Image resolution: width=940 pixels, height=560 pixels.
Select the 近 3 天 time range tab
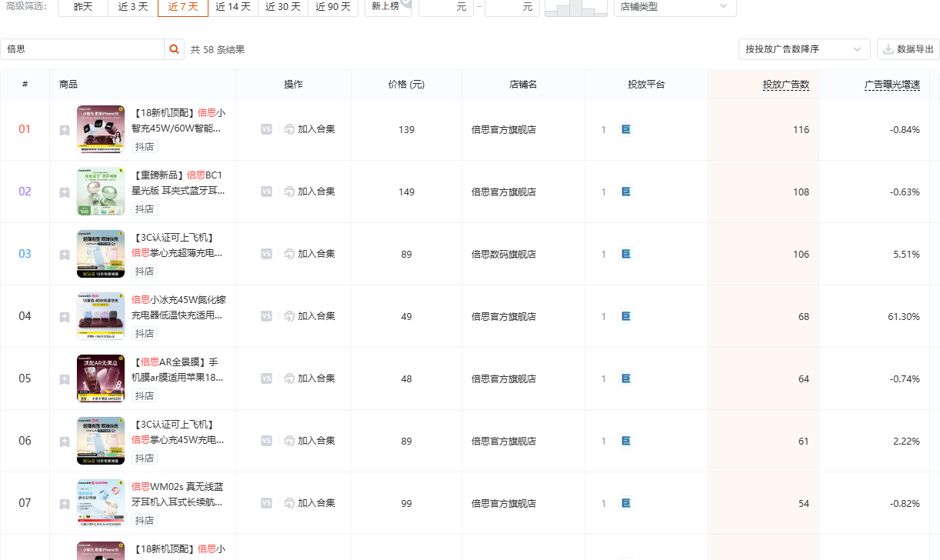133,7
